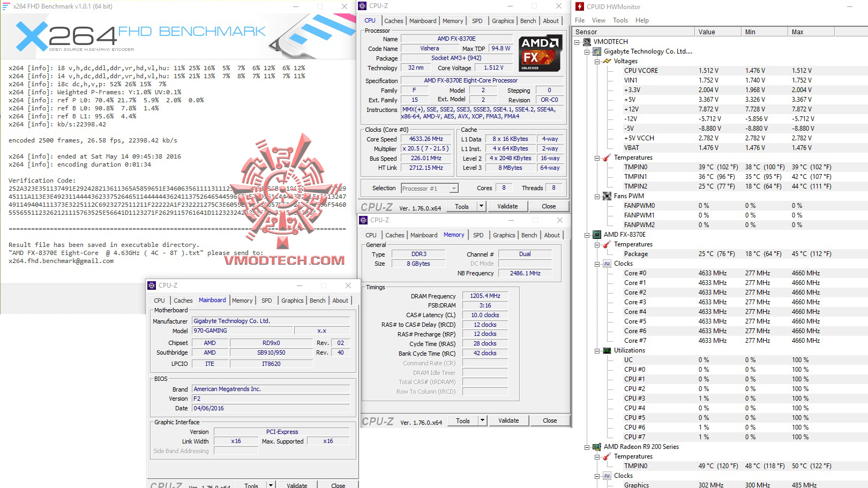Switch to the About tab in the Memory CPU-Z window

[552, 235]
